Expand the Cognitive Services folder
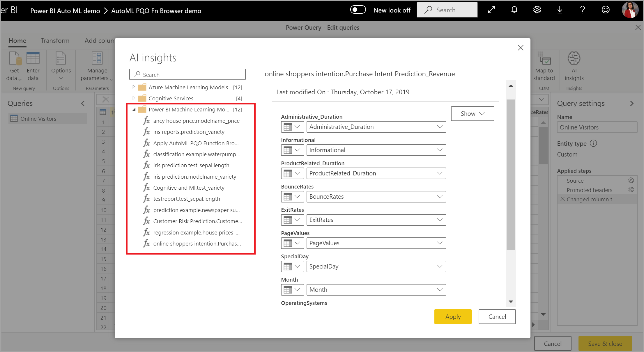The image size is (644, 352). (x=133, y=98)
